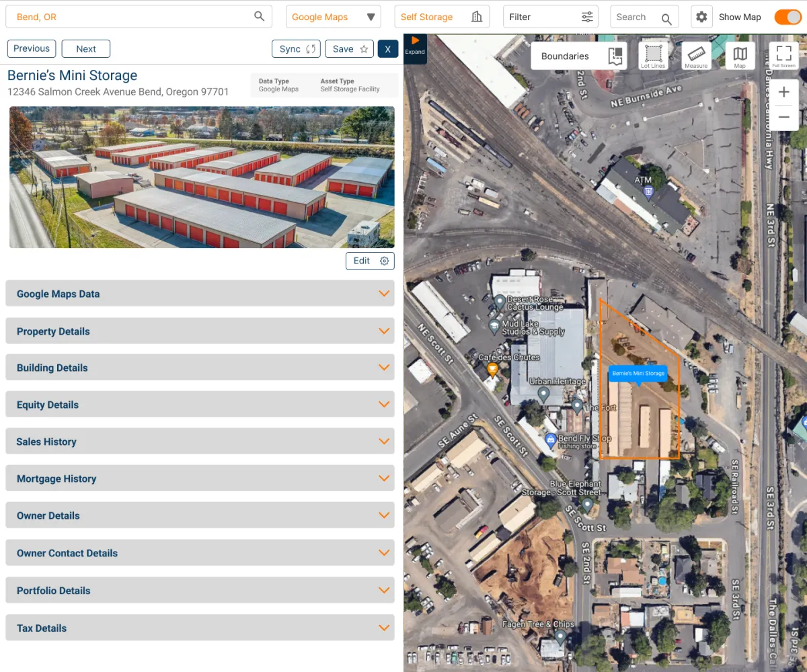Go to the Previous property
The width and height of the screenshot is (807, 672).
coord(32,49)
